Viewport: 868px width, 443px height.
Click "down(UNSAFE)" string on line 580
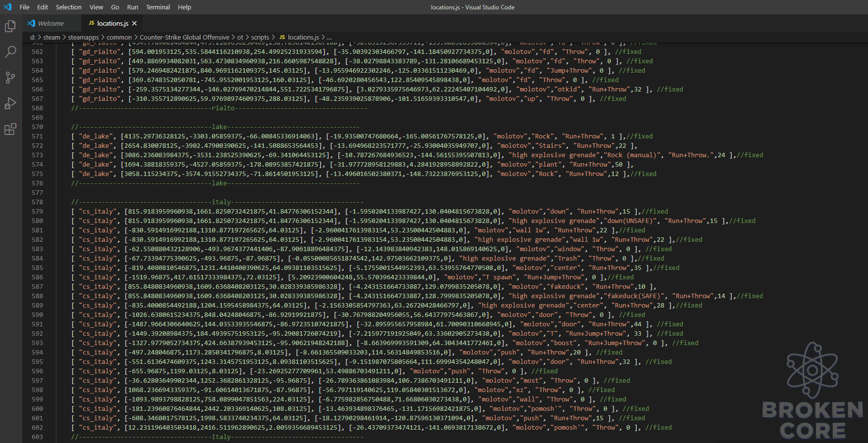click(630, 221)
